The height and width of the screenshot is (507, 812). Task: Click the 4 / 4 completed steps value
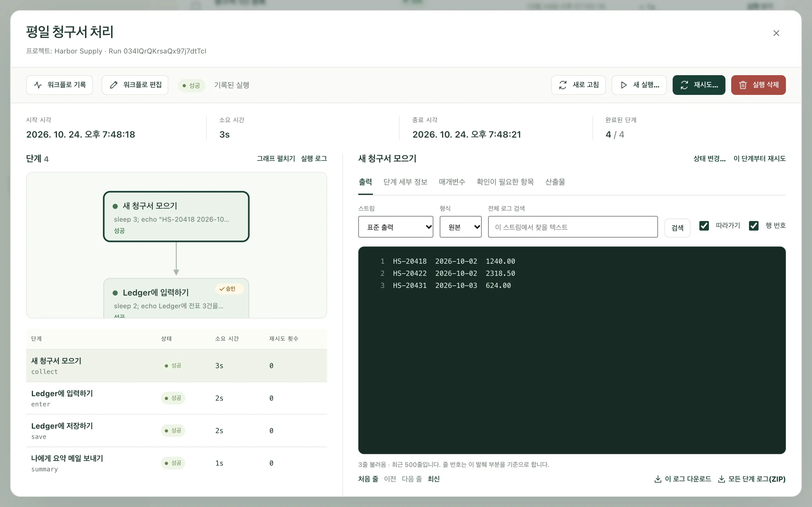click(615, 134)
